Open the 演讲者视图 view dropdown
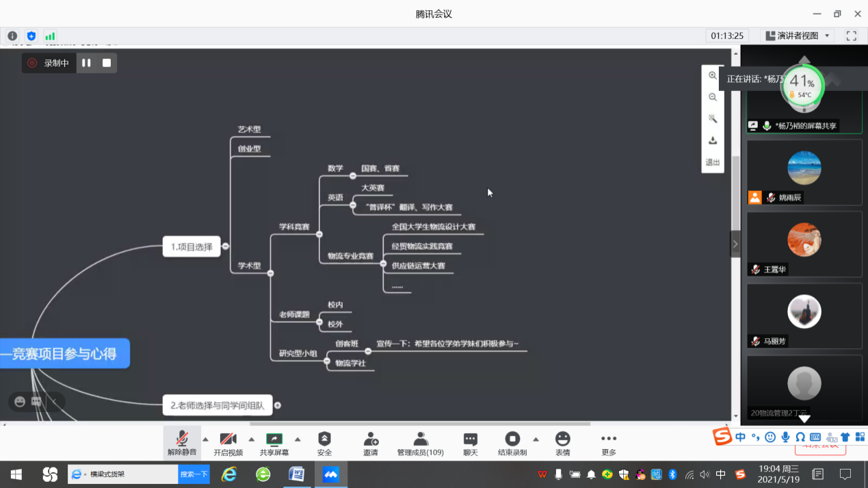The width and height of the screenshot is (868, 488). (x=798, y=36)
